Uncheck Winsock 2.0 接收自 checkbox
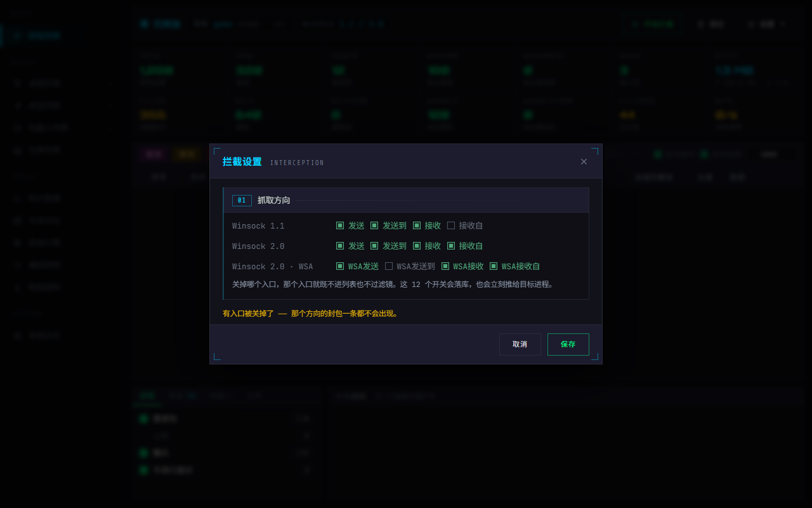This screenshot has width=812, height=508. point(451,246)
